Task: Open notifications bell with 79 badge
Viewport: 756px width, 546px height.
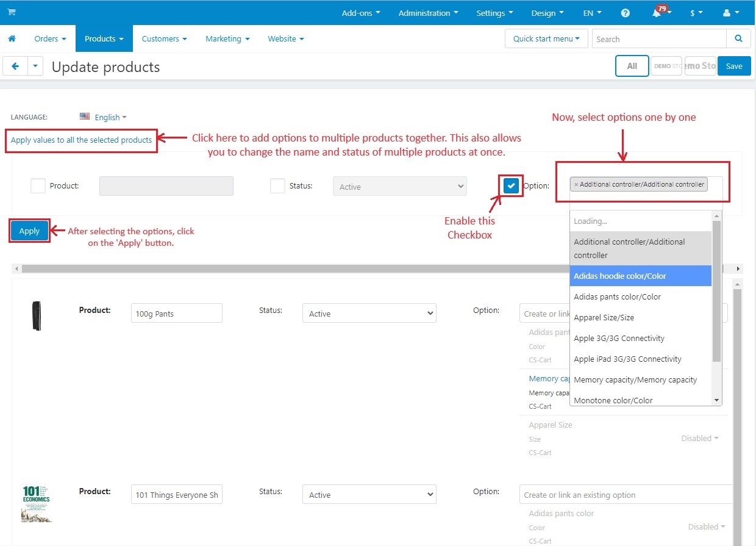Action: (658, 12)
